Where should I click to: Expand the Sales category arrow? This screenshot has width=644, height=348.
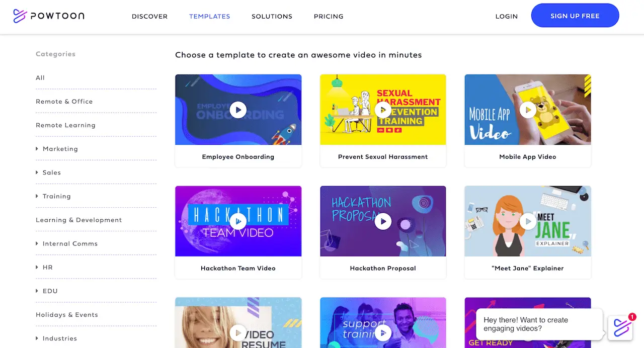click(37, 172)
